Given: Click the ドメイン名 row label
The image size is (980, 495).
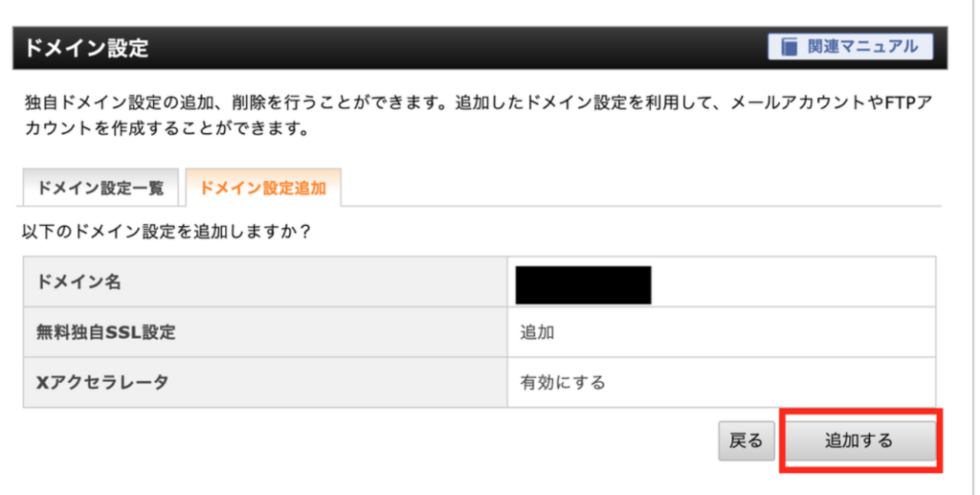Looking at the screenshot, I should (78, 281).
